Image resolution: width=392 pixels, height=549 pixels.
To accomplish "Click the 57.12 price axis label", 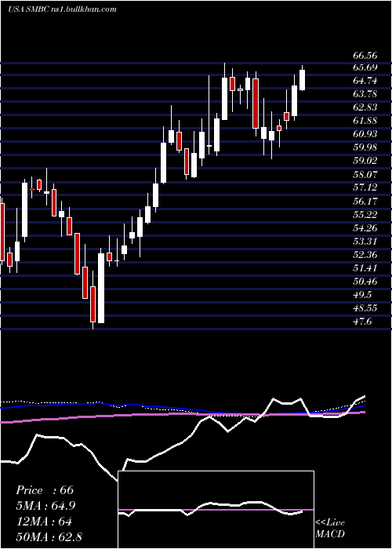I will [365, 187].
